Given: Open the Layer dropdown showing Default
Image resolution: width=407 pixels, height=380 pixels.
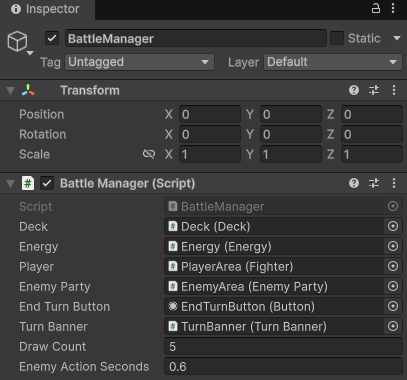Looking at the screenshot, I should point(333,62).
